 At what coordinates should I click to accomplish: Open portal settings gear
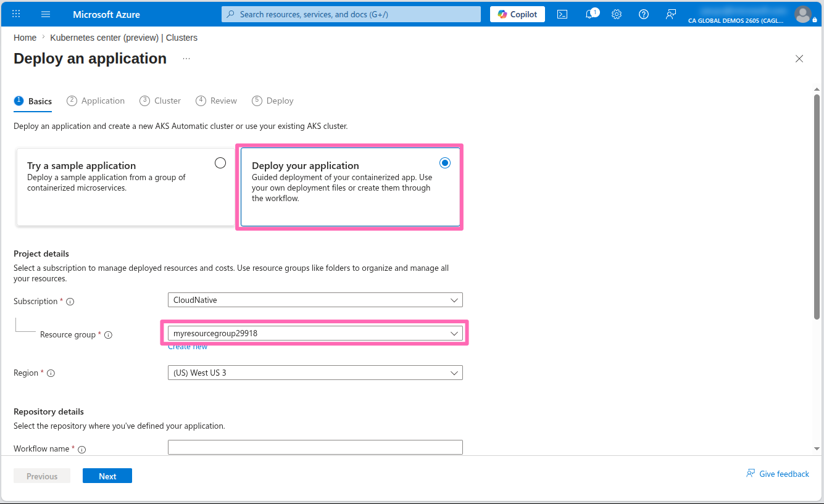pyautogui.click(x=617, y=14)
